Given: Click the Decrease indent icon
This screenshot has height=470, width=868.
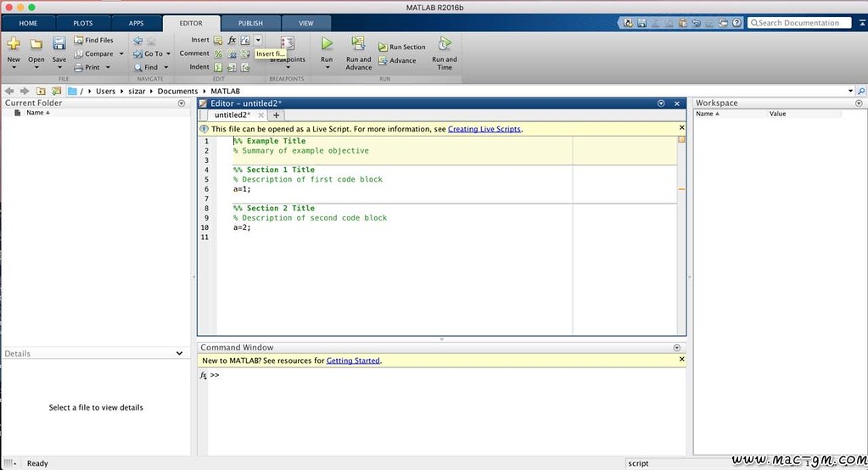Looking at the screenshot, I should [245, 67].
